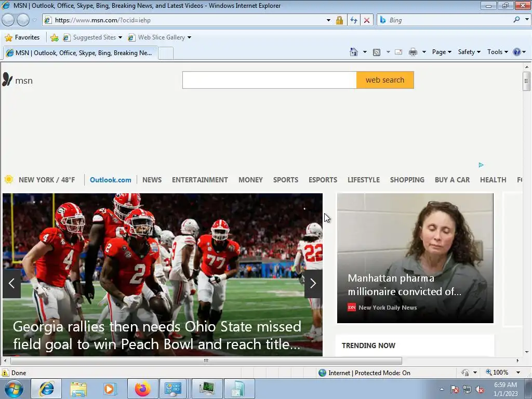Open the Georgia Peach Bowl headline story
The height and width of the screenshot is (399, 532).
(157, 336)
